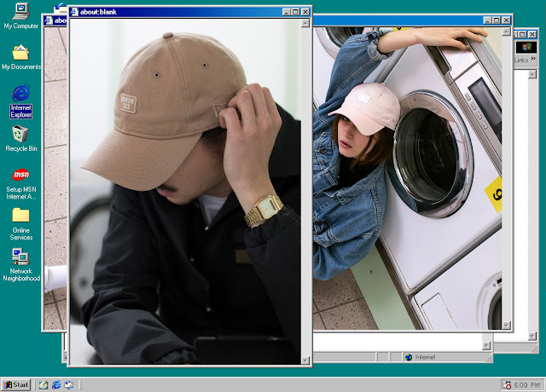
Task: Click scroll-down arrow in laundromat photo window
Action: (506, 326)
